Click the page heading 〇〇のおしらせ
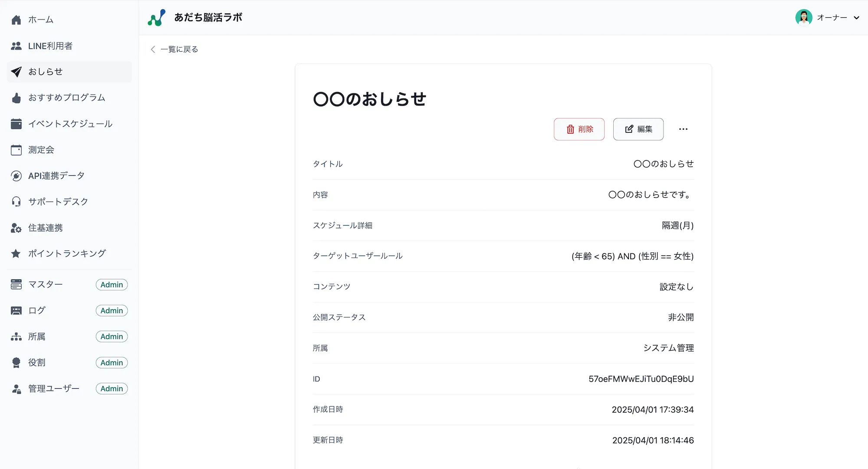 370,99
